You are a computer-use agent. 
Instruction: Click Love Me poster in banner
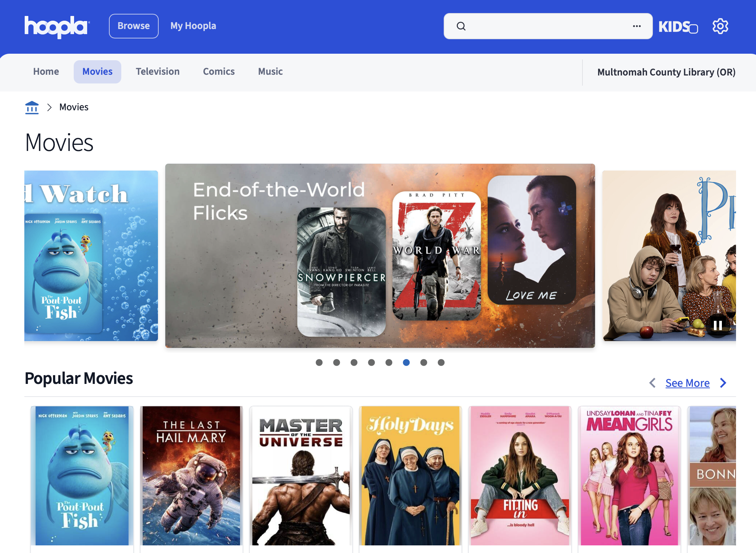532,240
